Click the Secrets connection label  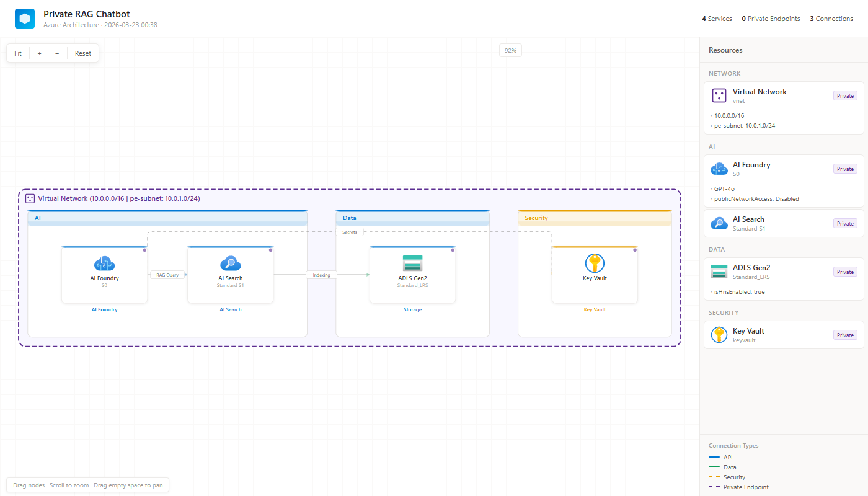point(350,232)
